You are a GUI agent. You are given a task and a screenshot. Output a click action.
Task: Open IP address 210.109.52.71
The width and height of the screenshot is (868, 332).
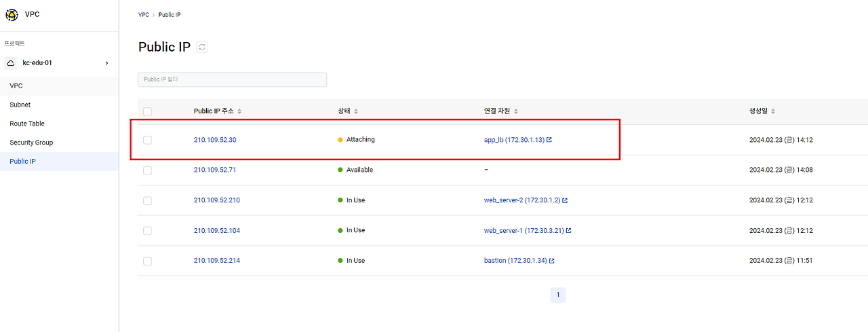click(x=215, y=170)
